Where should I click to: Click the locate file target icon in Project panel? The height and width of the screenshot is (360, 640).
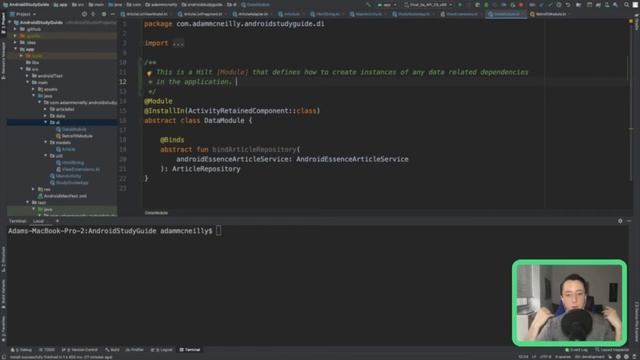click(x=84, y=14)
